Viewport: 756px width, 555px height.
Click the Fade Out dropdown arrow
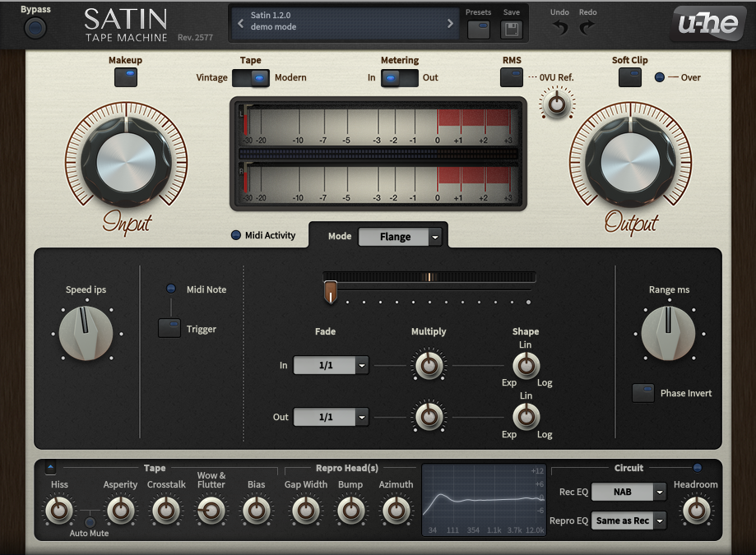coord(362,417)
